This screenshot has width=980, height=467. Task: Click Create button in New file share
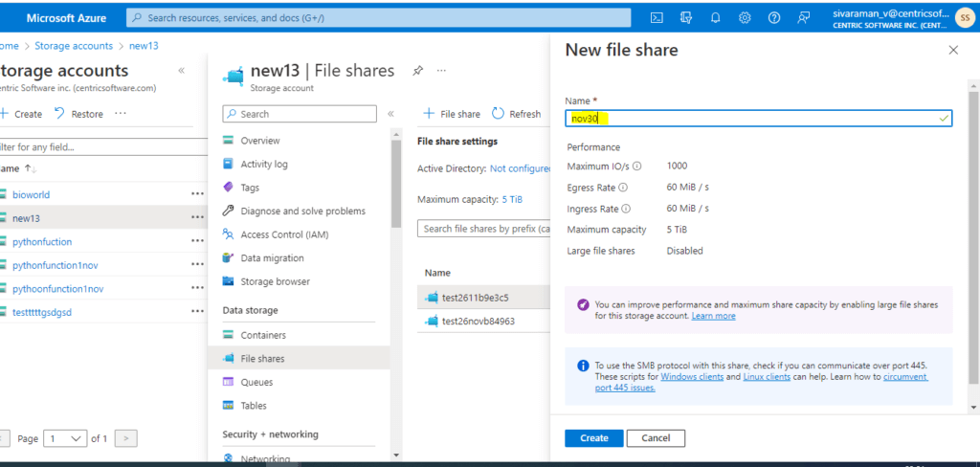click(x=594, y=438)
